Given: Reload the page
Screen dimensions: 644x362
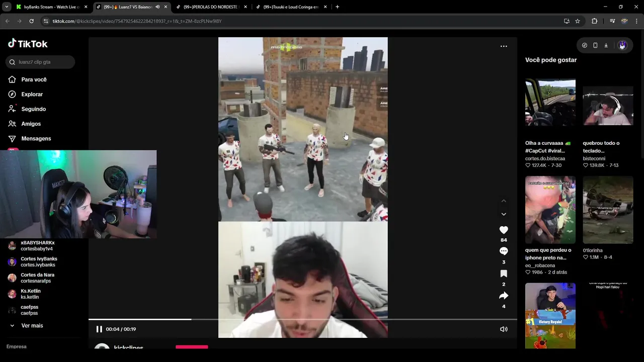Looking at the screenshot, I should tap(31, 21).
